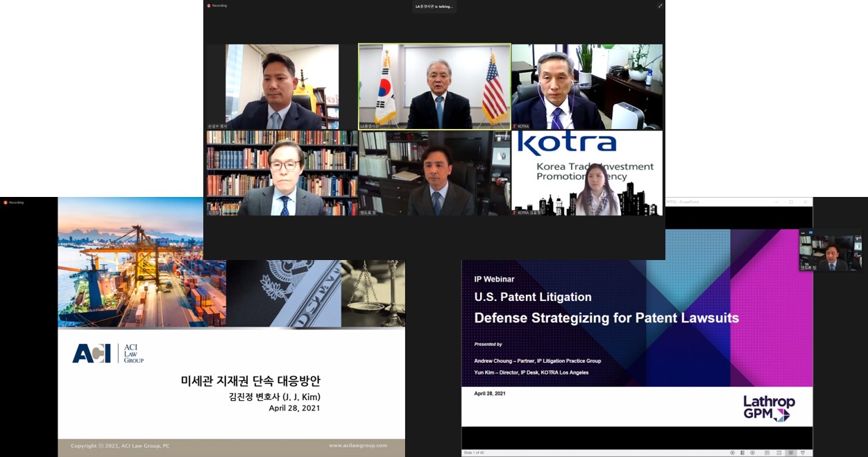Click the '김진정 변호사 (J. J. Kim)' text
This screenshot has height=457, width=868.
coord(274,397)
